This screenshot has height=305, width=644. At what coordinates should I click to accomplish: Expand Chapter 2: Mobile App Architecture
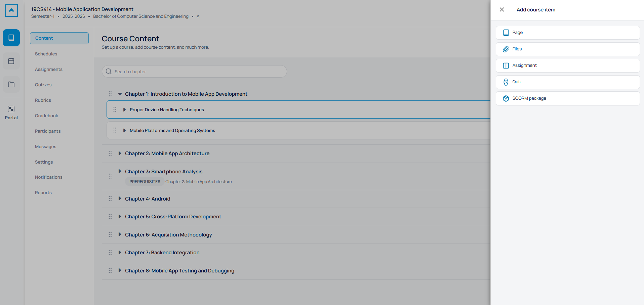point(120,153)
